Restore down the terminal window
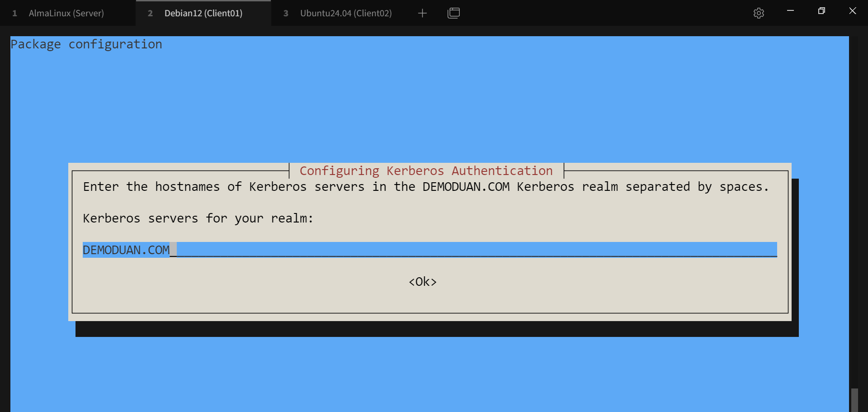 pos(821,11)
